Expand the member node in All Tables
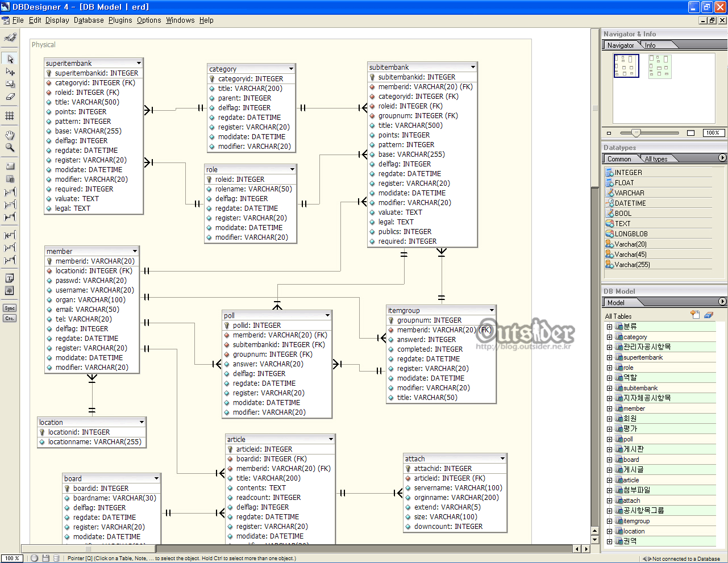Image resolution: width=728 pixels, height=563 pixels. [x=609, y=408]
